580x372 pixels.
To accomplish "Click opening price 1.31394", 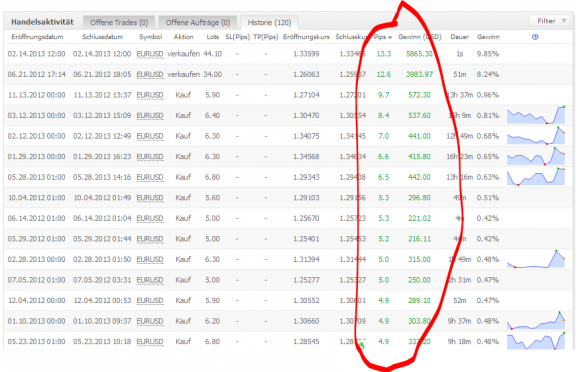I will tap(306, 259).
